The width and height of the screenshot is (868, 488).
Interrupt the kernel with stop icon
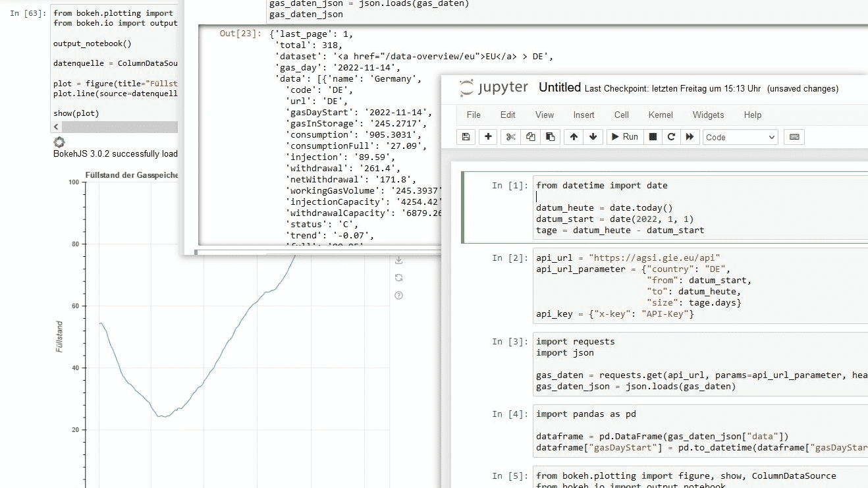point(653,137)
